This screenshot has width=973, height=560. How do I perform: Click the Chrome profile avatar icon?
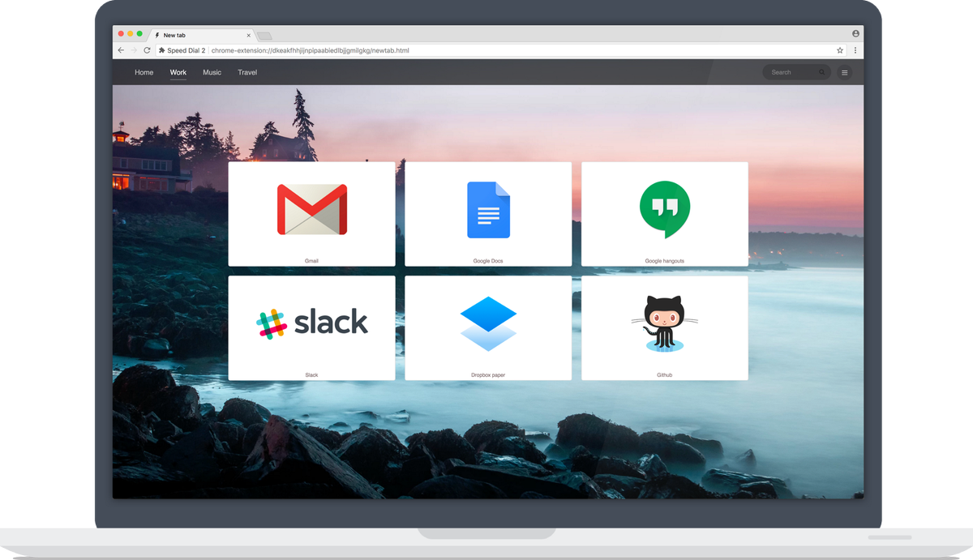(x=855, y=34)
